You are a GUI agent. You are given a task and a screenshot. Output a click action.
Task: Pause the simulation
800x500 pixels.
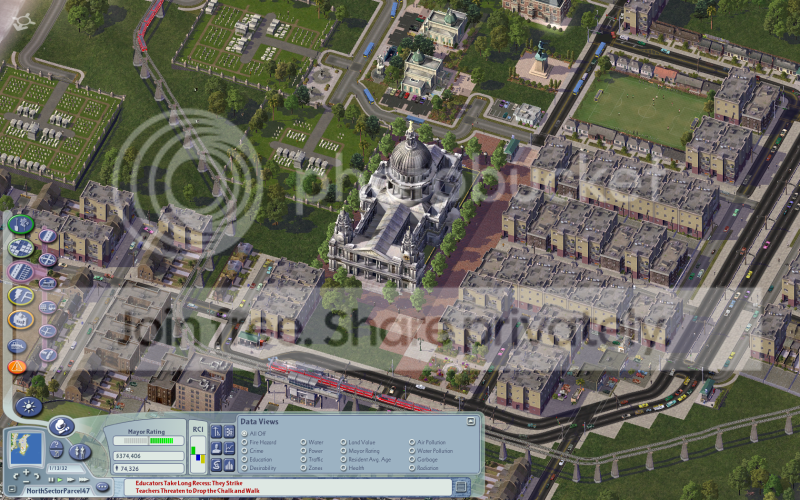[x=51, y=480]
